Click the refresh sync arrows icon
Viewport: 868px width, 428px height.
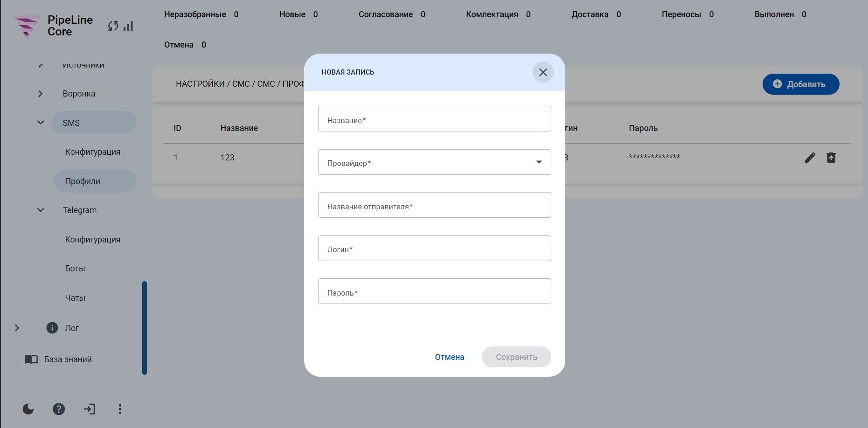113,26
